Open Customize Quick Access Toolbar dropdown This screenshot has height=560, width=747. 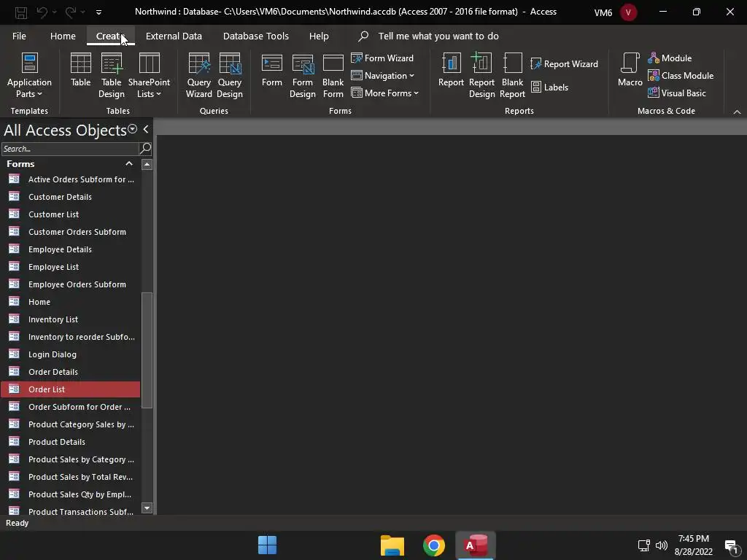[98, 12]
